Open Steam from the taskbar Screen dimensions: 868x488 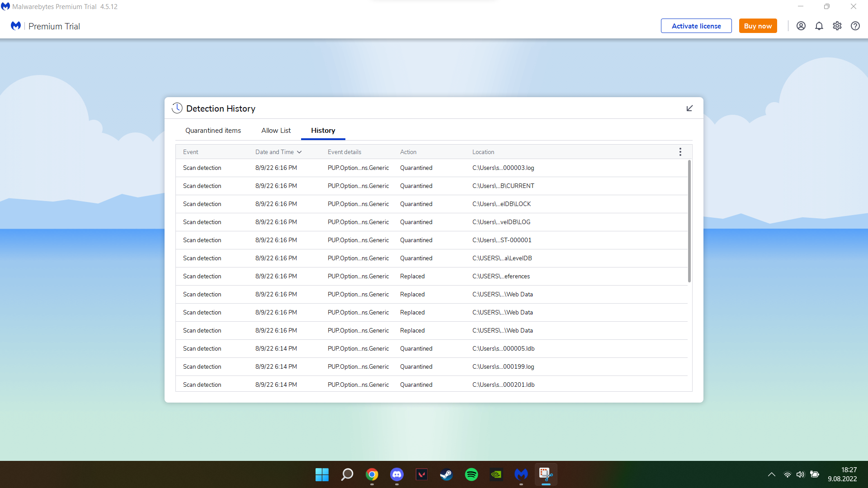[x=446, y=474]
